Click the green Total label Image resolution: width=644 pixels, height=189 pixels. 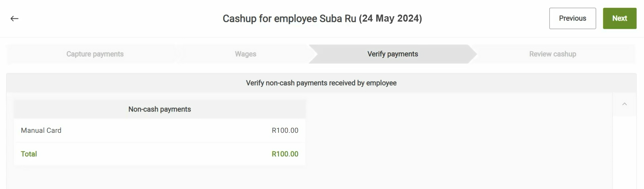click(x=29, y=154)
